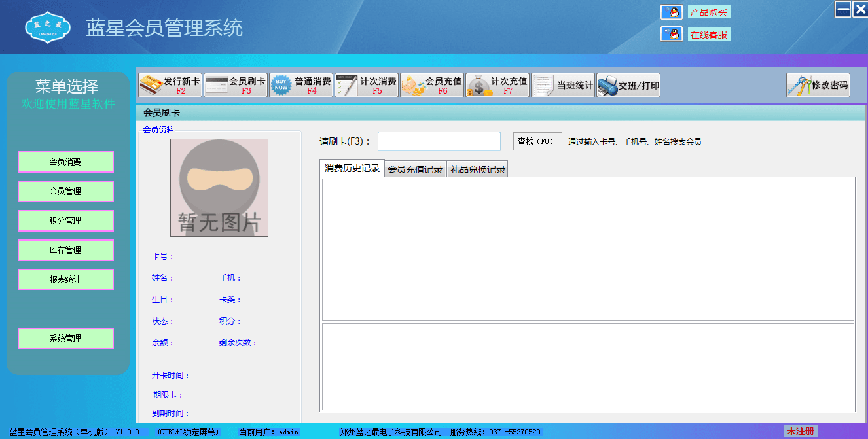The image size is (868, 439).
Task: Click the 余额: label
Action: click(x=163, y=343)
